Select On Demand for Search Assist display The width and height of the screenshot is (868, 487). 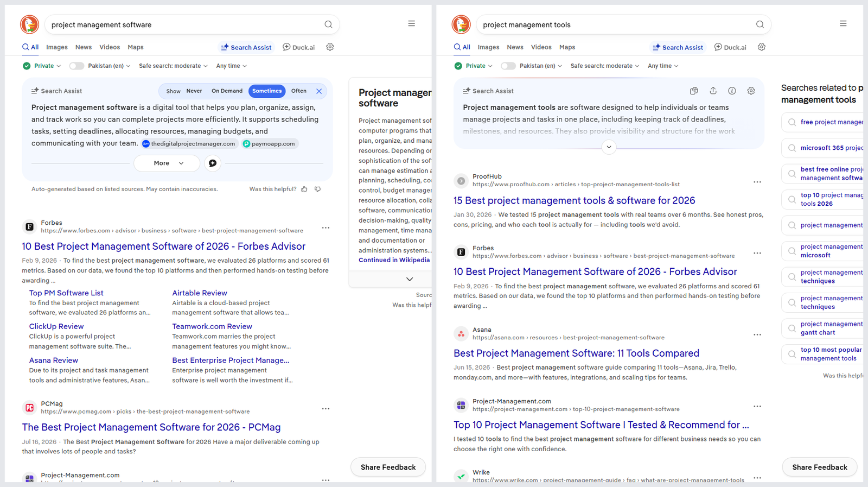coord(227,91)
